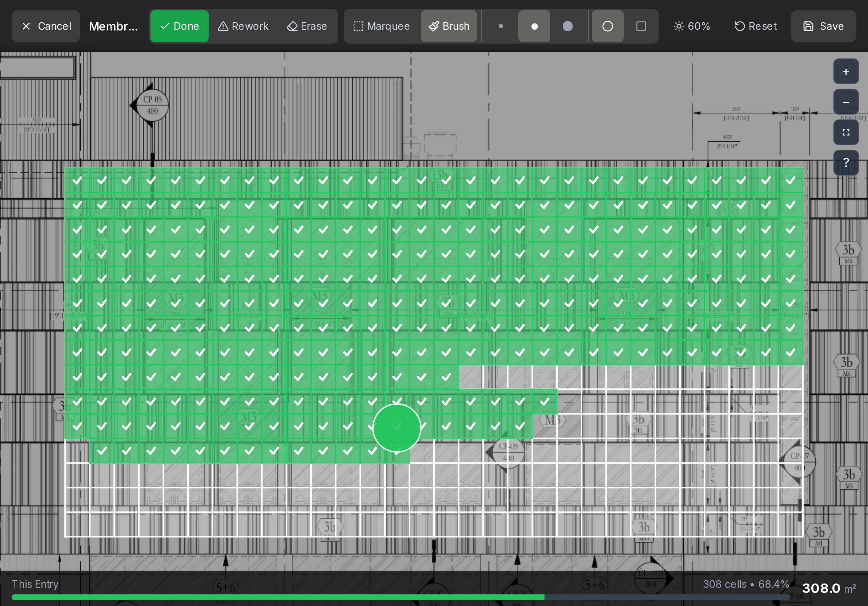This screenshot has width=868, height=606.
Task: Click the Cancel button
Action: (x=46, y=26)
